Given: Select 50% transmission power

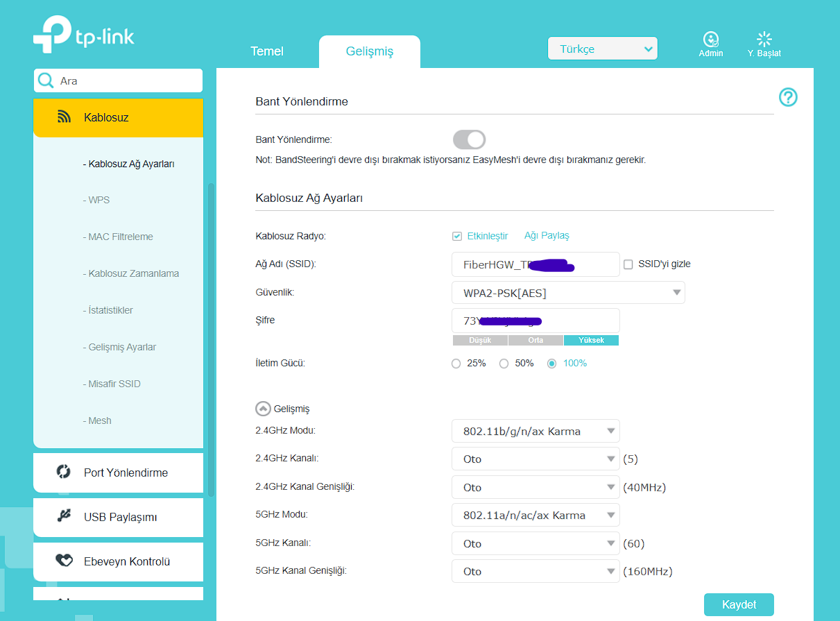Looking at the screenshot, I should (504, 364).
